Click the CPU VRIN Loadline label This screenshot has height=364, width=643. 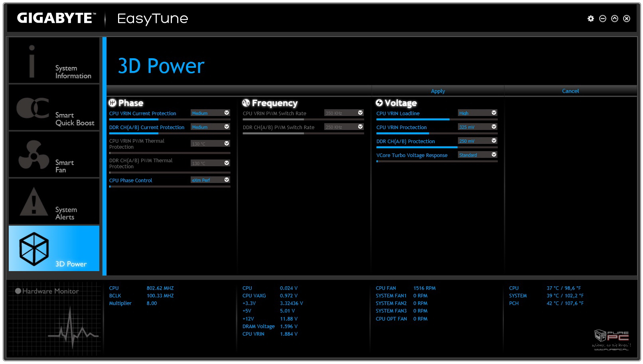tap(398, 114)
